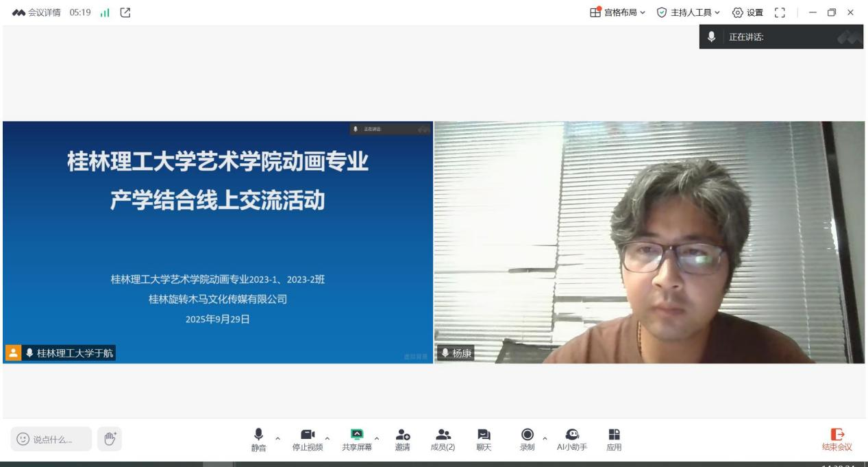Open the 应用 apps icon

point(614,438)
